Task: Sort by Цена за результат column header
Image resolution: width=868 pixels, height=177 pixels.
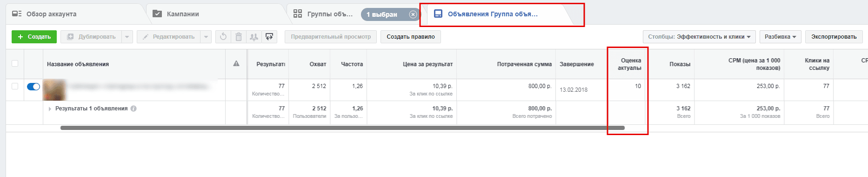Action: tap(427, 64)
